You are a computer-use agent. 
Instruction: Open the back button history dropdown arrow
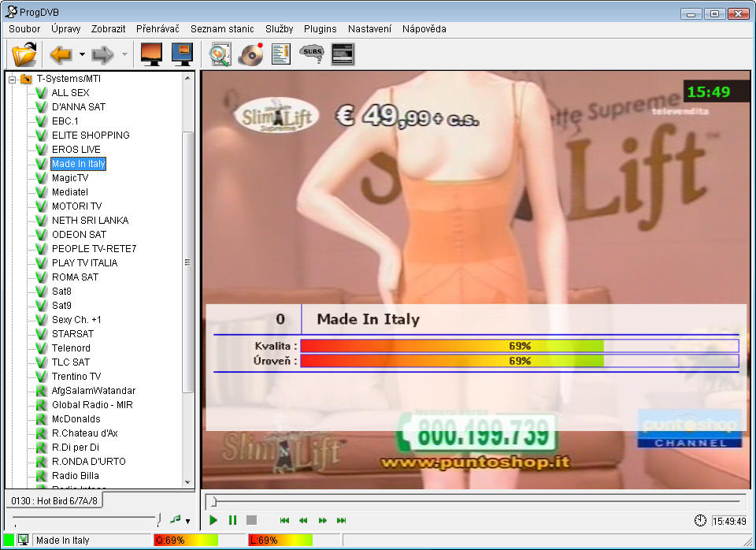click(x=82, y=55)
